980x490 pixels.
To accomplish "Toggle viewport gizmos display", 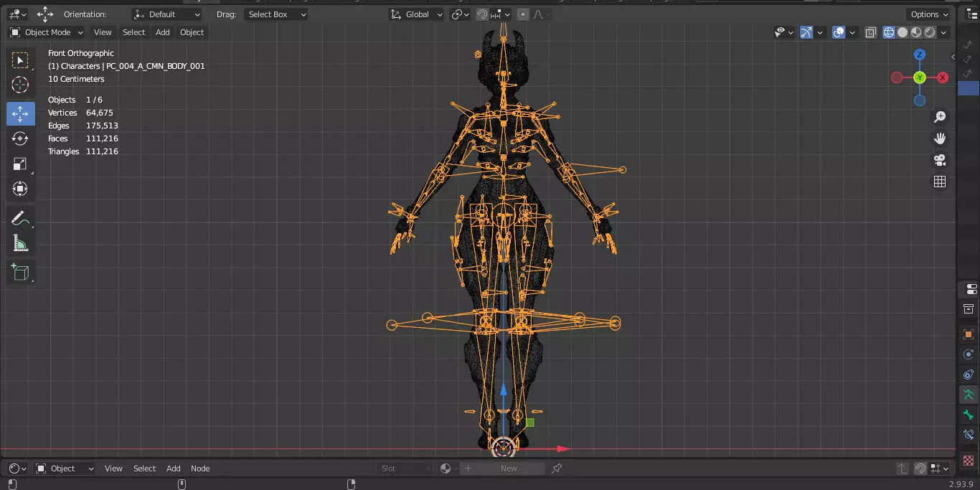I will (x=806, y=32).
